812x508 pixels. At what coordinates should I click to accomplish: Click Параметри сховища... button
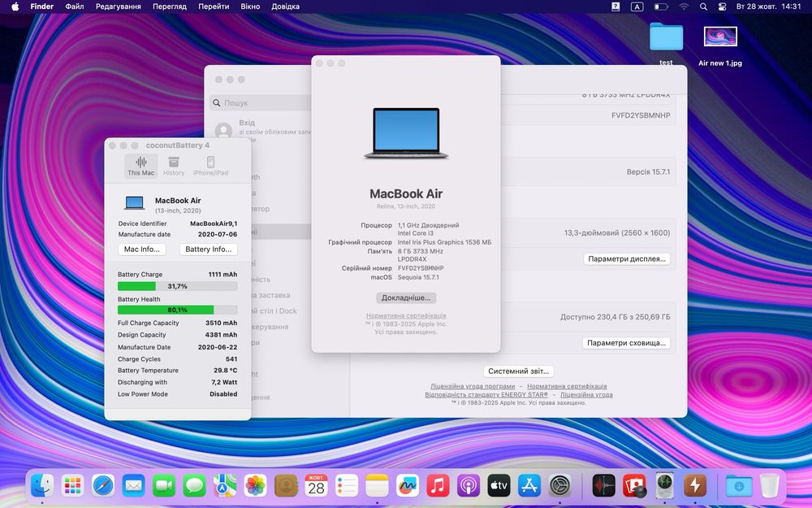[627, 343]
